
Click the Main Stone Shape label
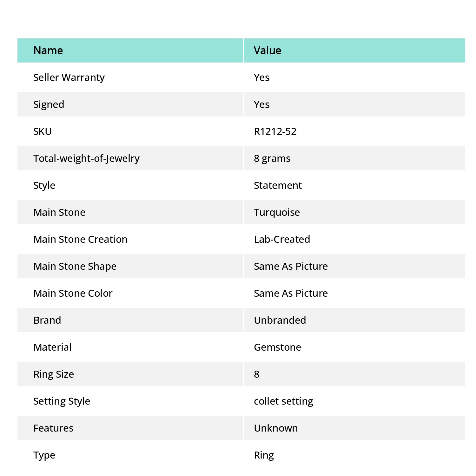click(75, 266)
